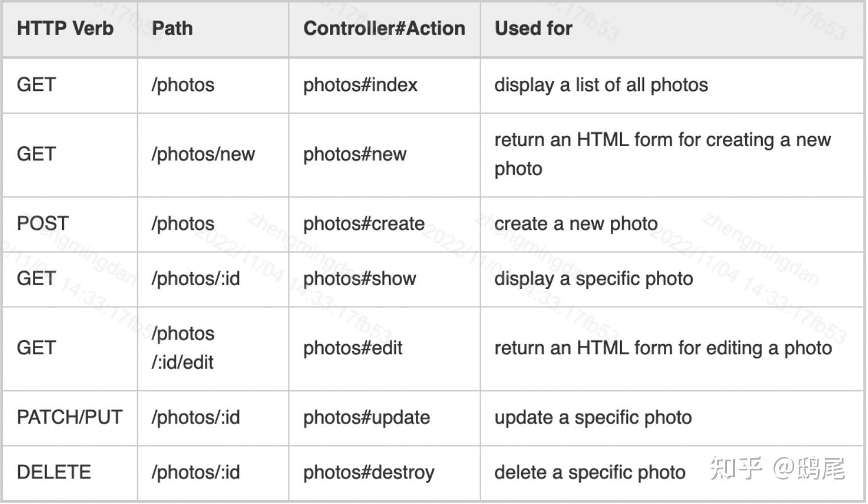Click 'create a new photo' description
The width and height of the screenshot is (868, 504).
click(x=576, y=224)
